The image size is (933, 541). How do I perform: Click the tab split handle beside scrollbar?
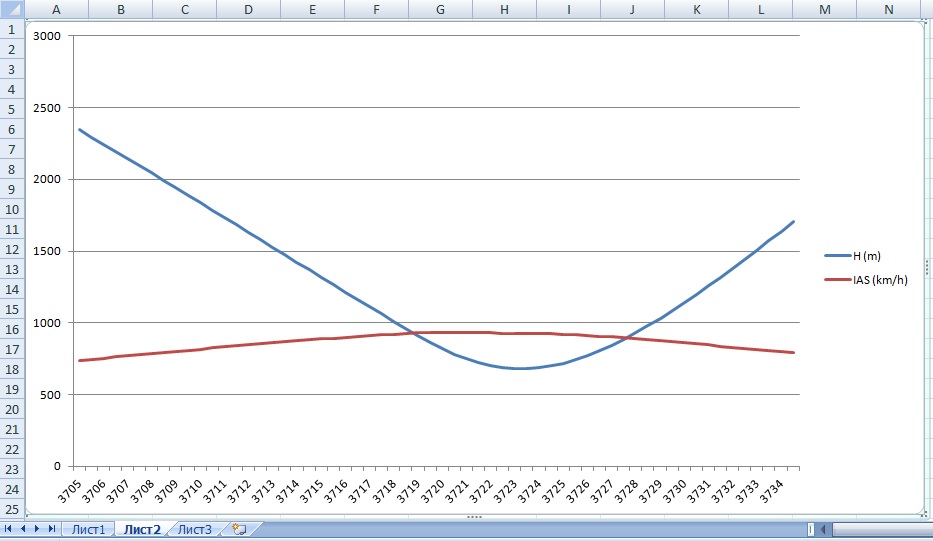click(810, 529)
